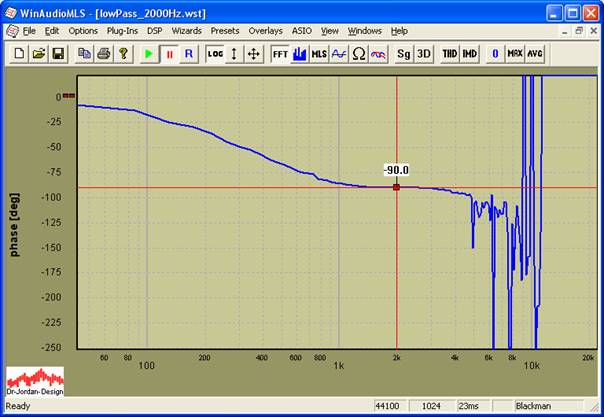604x417 pixels.
Task: Start measurement with the green play button
Action: pyautogui.click(x=149, y=54)
